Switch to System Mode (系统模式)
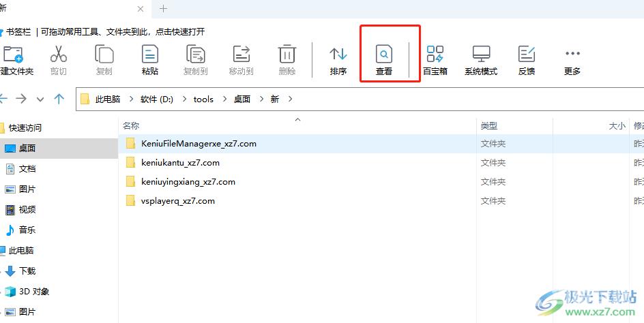The image size is (644, 323). 481,60
